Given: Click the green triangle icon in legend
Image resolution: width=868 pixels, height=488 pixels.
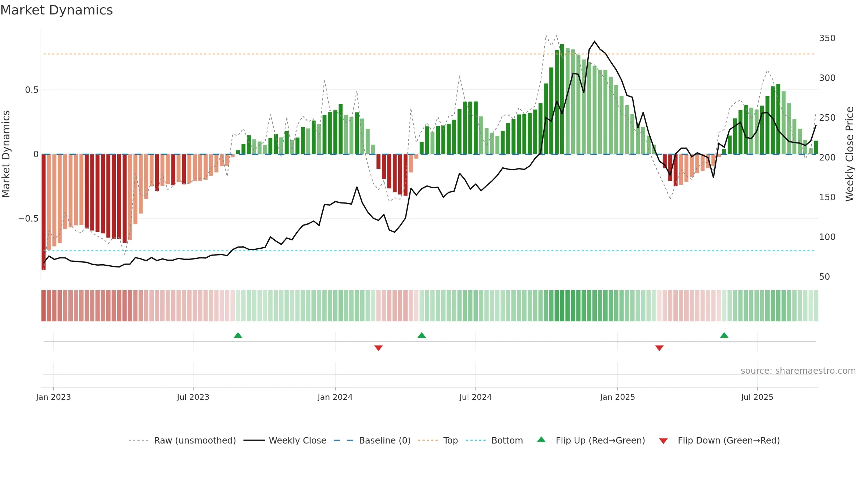Looking at the screenshot, I should [541, 440].
